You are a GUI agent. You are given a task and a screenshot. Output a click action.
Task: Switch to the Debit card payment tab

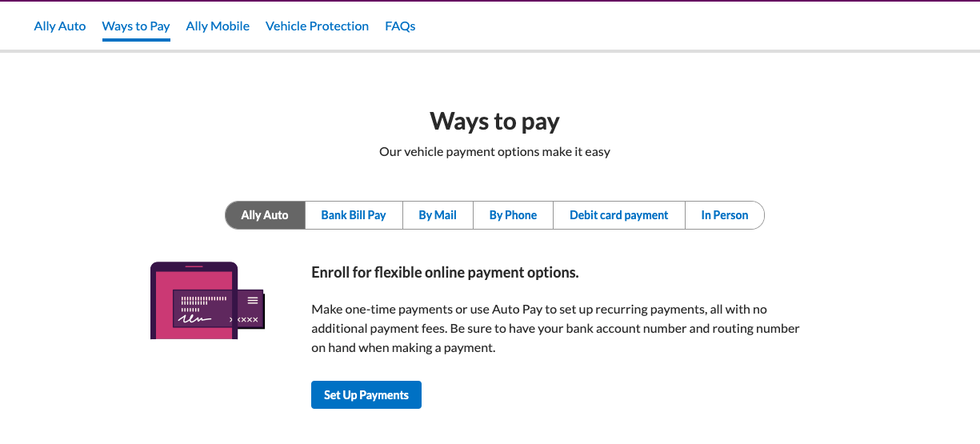619,215
